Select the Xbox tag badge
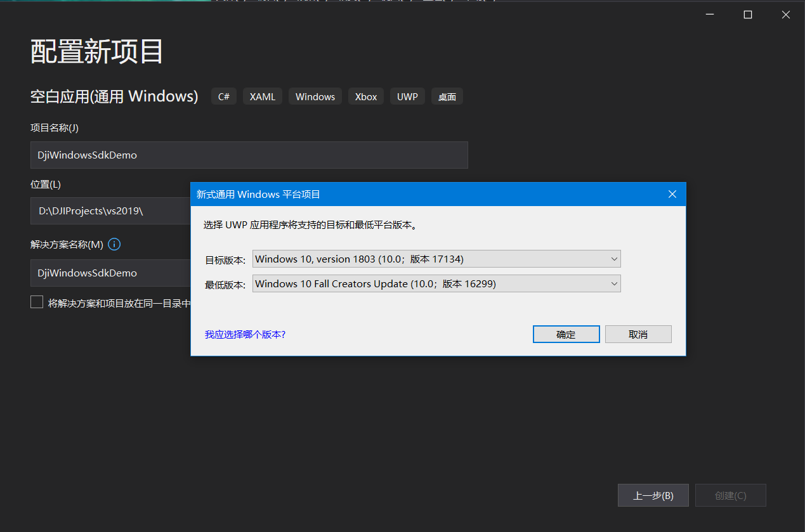The image size is (805, 532). tap(365, 96)
